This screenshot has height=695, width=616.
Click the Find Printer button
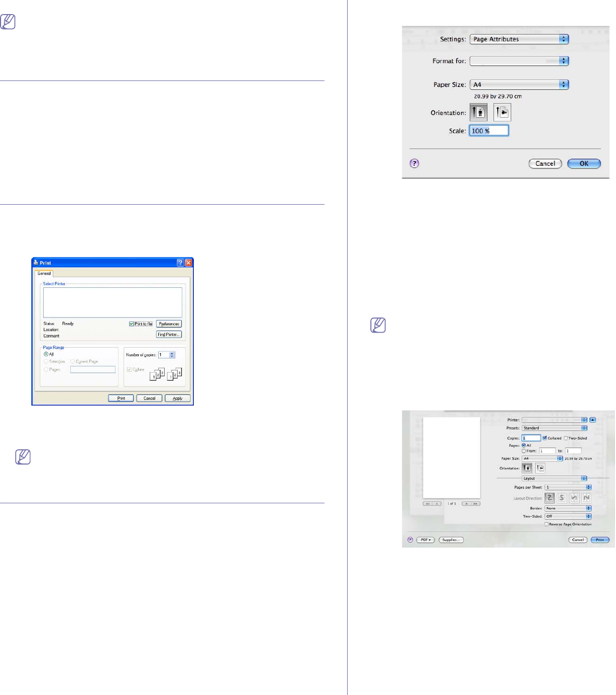tap(169, 334)
